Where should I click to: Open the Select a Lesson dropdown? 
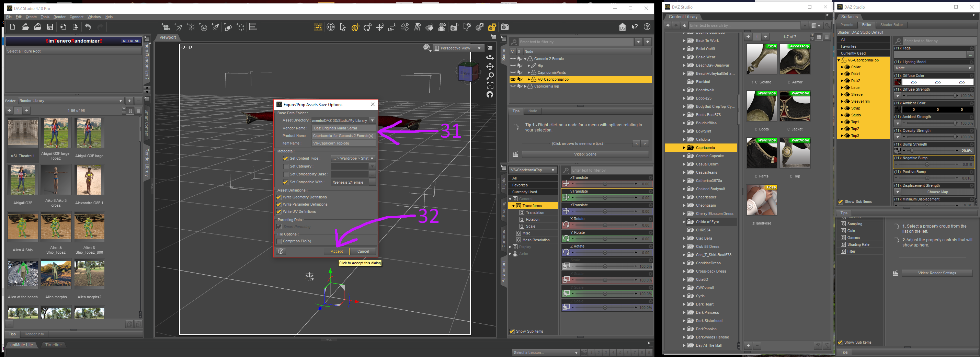click(x=546, y=353)
